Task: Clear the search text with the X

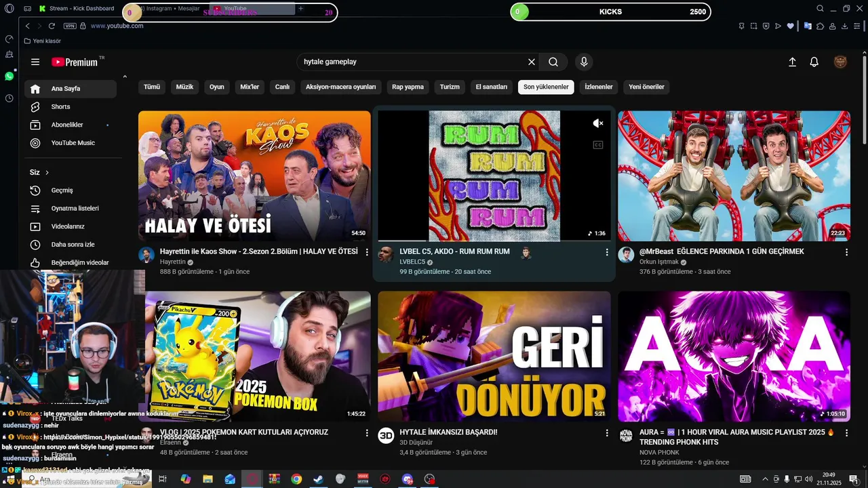Action: point(532,62)
